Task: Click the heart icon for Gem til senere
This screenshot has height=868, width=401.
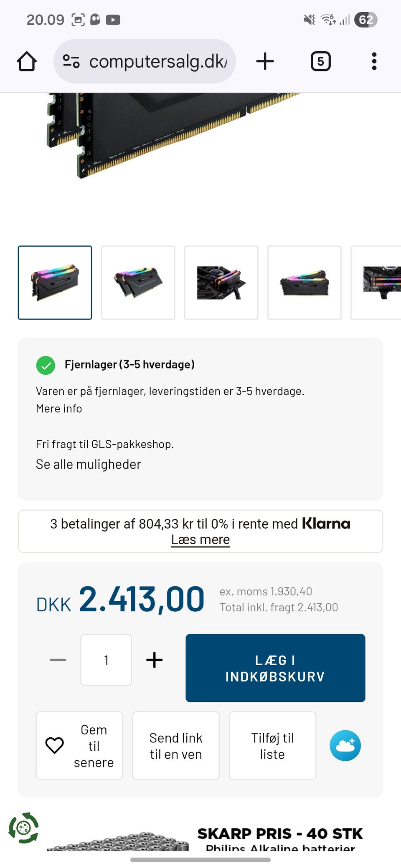Action: (55, 745)
